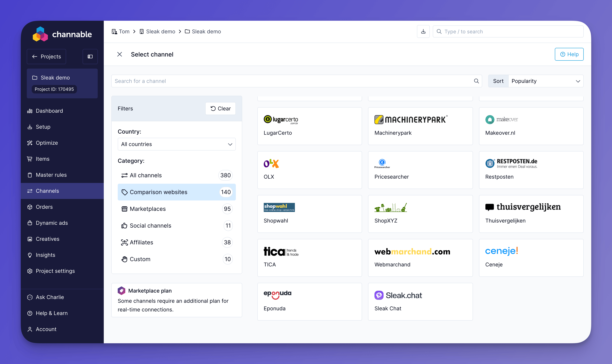Viewport: 612px width, 364px height.
Task: Expand the All countries dropdown
Action: (x=177, y=144)
